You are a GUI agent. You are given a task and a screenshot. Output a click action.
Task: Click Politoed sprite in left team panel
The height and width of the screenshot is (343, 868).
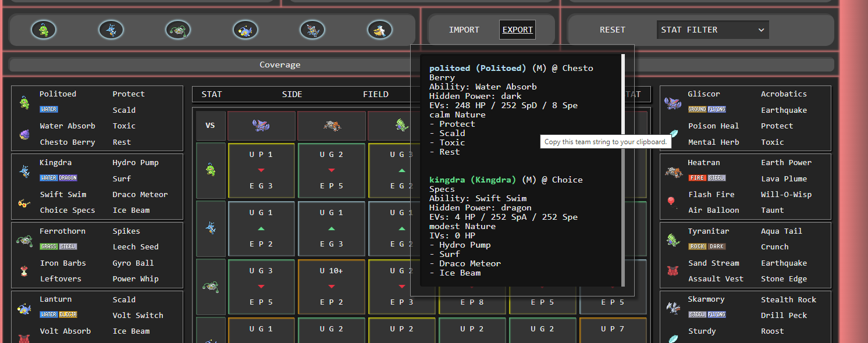point(24,102)
